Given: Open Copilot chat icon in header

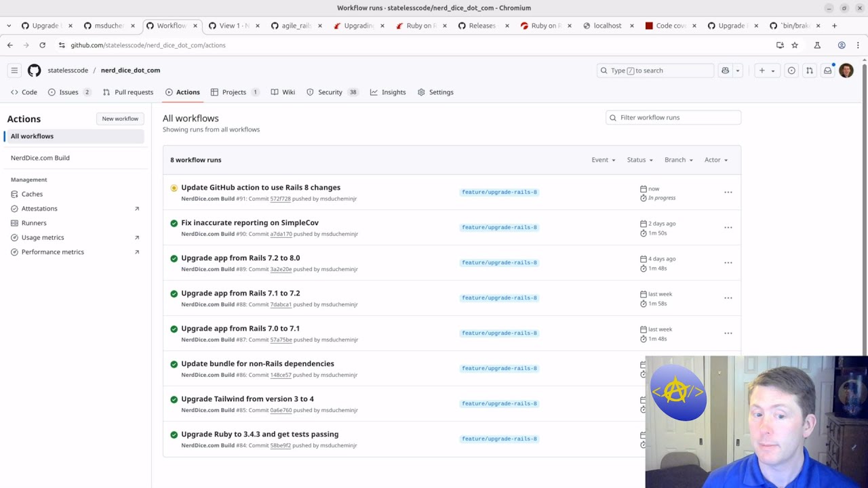Looking at the screenshot, I should coord(725,70).
